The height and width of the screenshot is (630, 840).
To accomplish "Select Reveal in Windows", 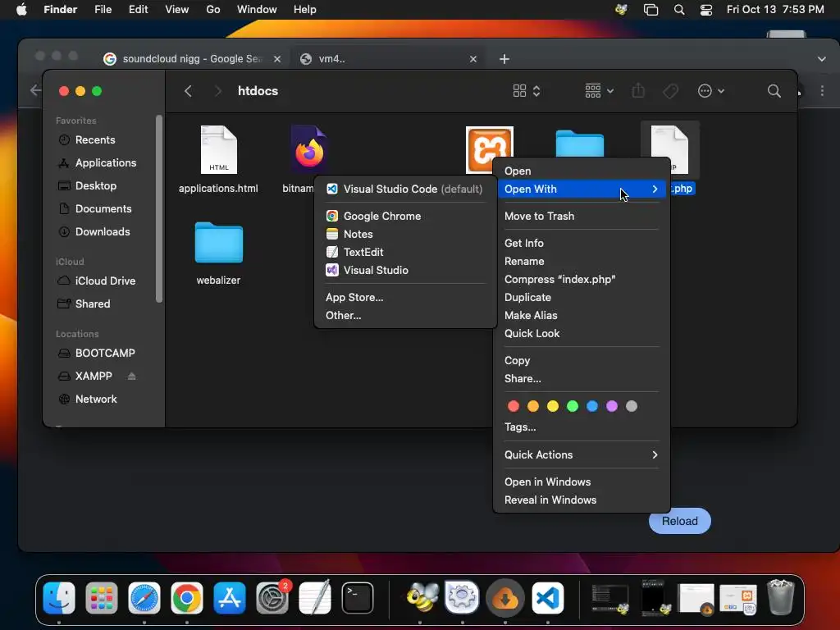I will pos(582,500).
